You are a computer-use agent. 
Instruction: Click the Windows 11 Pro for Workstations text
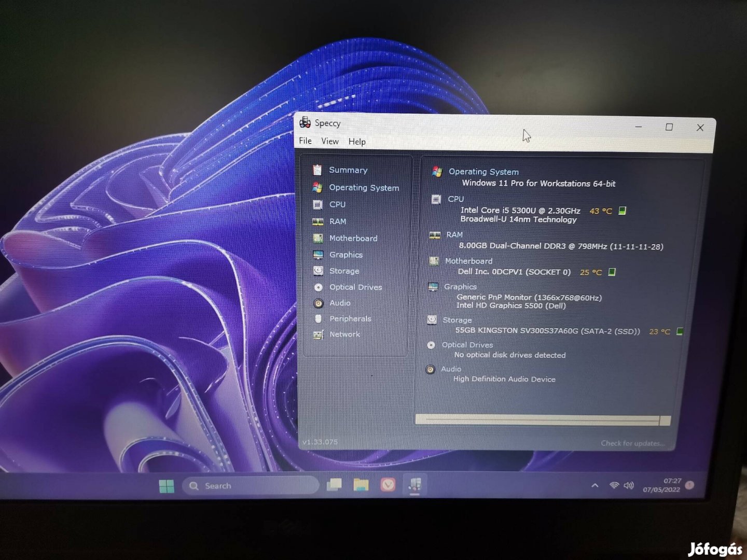pyautogui.click(x=538, y=183)
